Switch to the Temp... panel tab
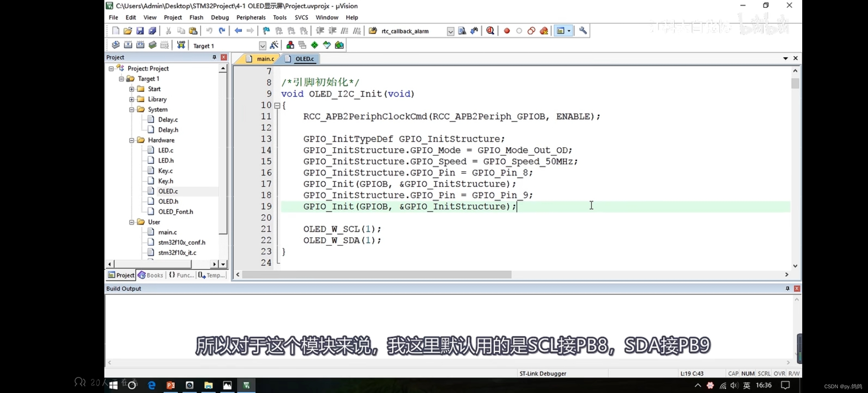868x393 pixels. pyautogui.click(x=212, y=275)
